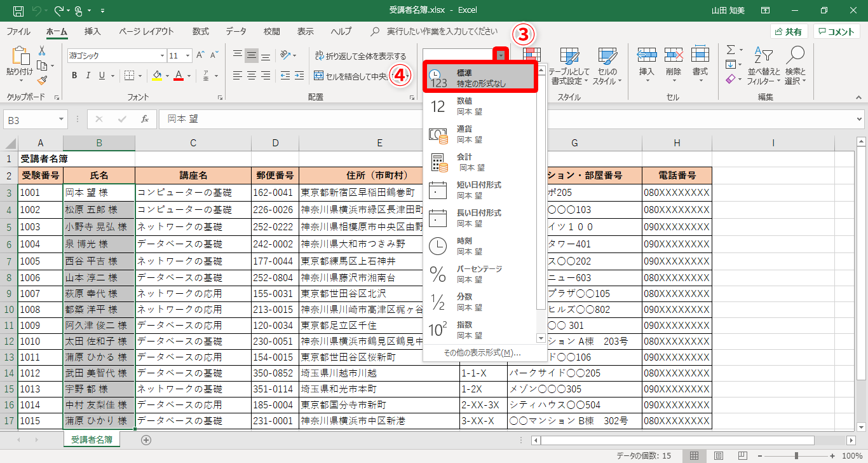Collapse the ribbon with the up chevron
868x463 pixels.
click(x=859, y=97)
